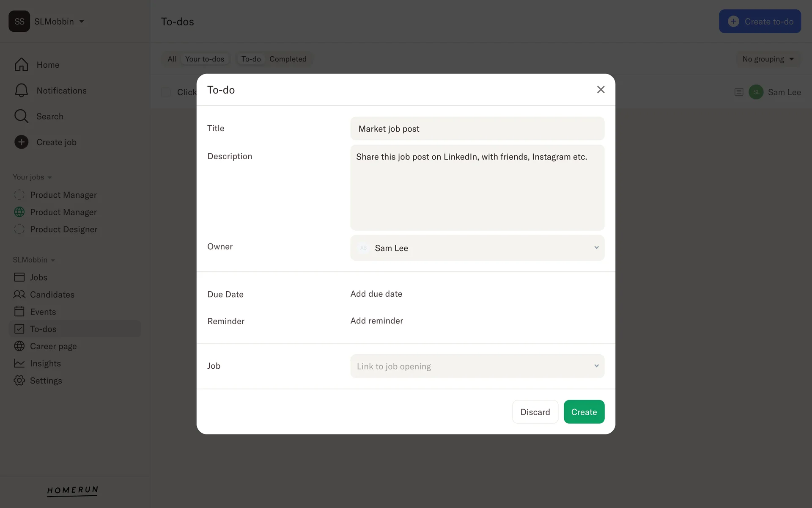Open Events calendar icon
Screen dimensions: 812x508
click(19, 312)
